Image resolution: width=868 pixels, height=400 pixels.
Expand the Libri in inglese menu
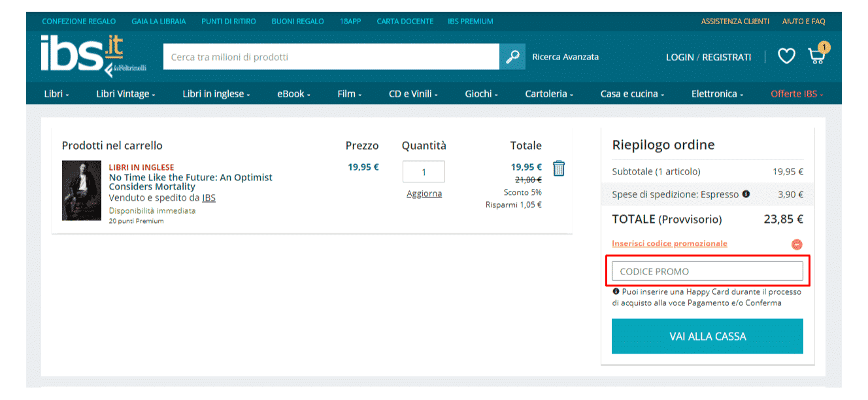click(216, 94)
